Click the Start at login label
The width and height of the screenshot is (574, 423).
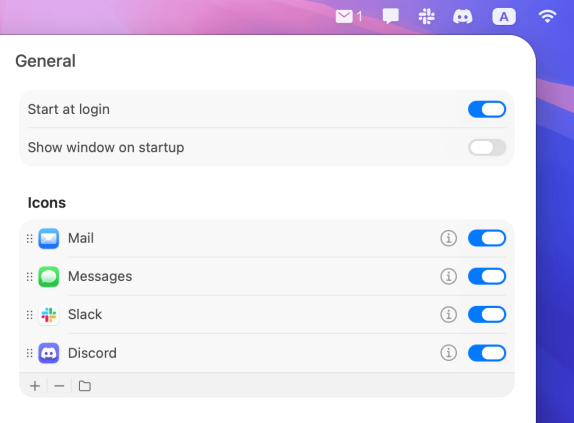point(69,109)
